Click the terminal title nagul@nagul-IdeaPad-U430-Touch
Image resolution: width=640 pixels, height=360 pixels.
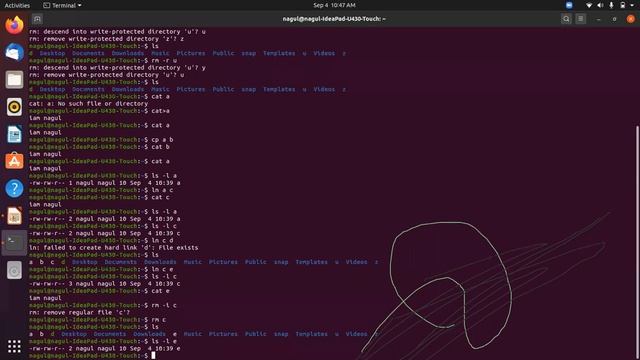[x=334, y=19]
